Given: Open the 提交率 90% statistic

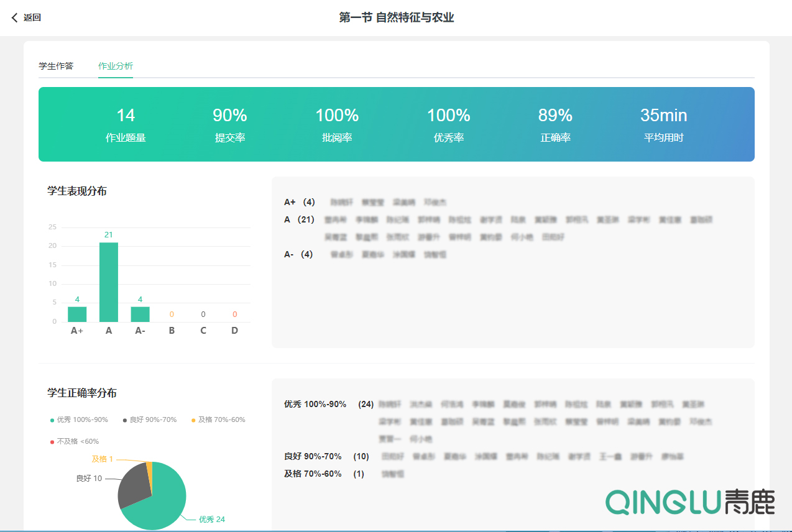Looking at the screenshot, I should (x=230, y=124).
